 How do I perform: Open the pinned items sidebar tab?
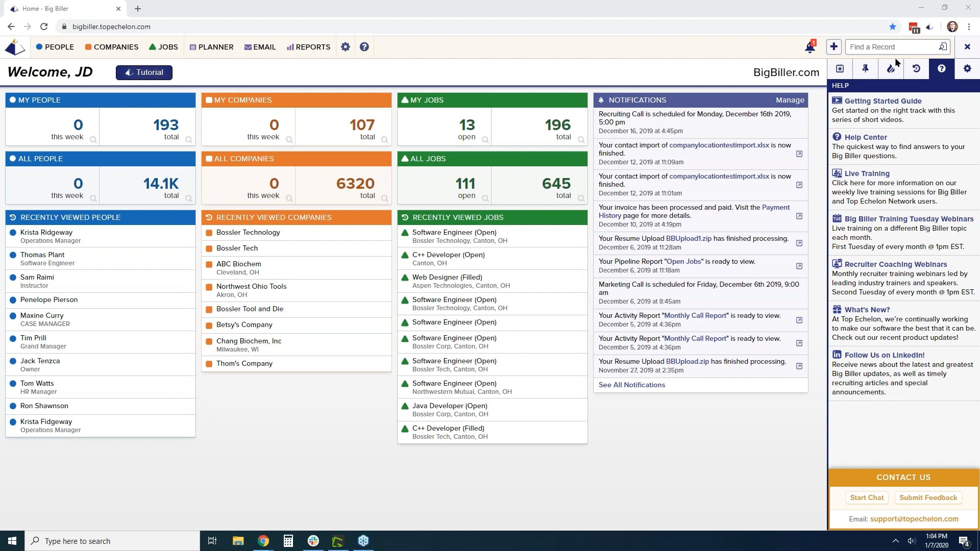pyautogui.click(x=865, y=68)
